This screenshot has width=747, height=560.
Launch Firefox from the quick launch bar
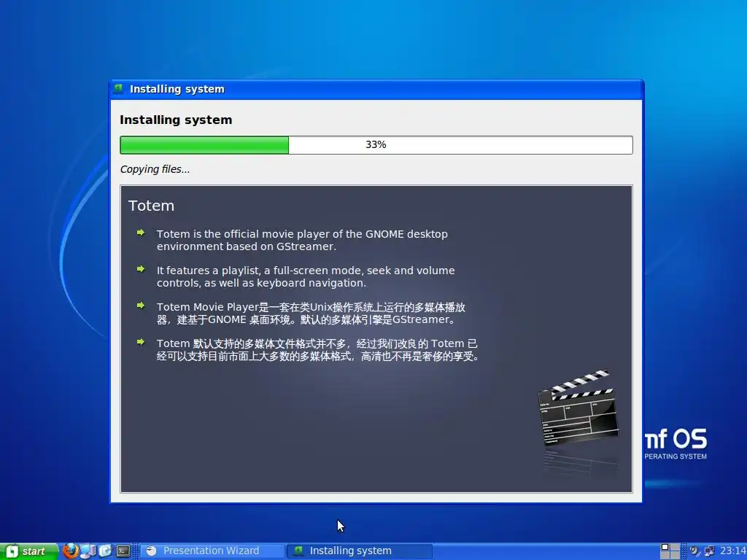coord(71,551)
